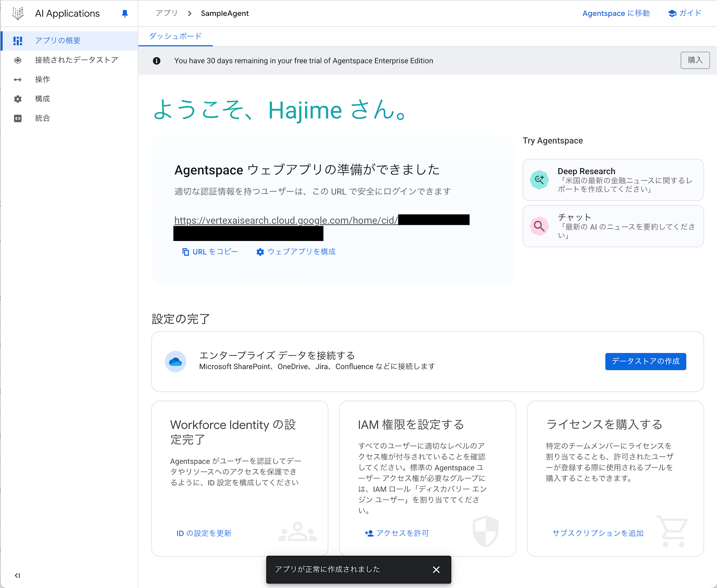
Task: Click the shopping cart icon in license card
Action: click(x=672, y=531)
